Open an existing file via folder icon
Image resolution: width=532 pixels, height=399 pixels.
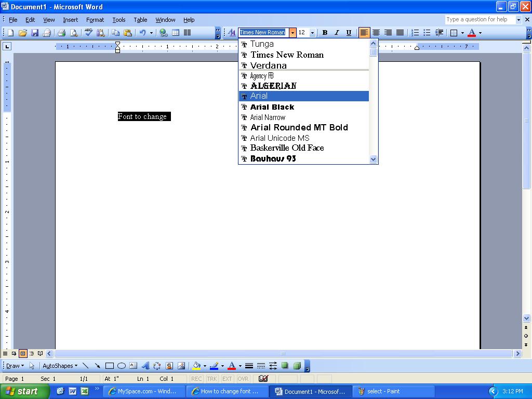click(23, 33)
